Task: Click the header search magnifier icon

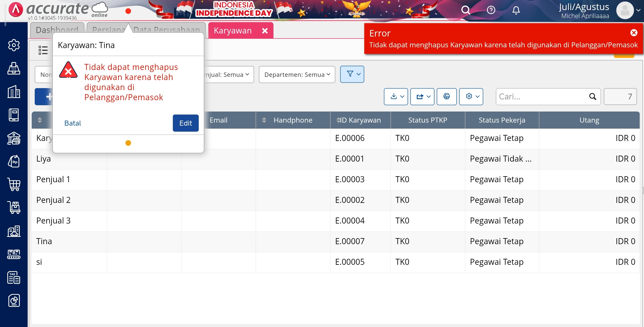Action: pyautogui.click(x=466, y=10)
